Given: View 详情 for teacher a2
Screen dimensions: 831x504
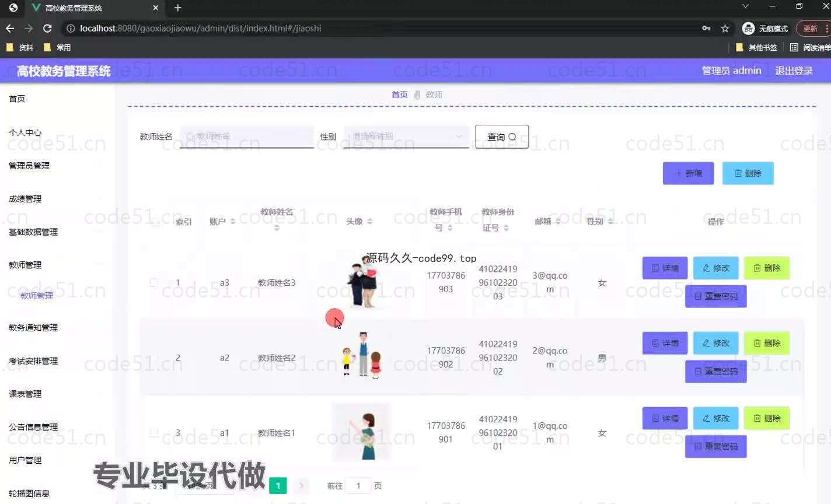Looking at the screenshot, I should coord(665,343).
